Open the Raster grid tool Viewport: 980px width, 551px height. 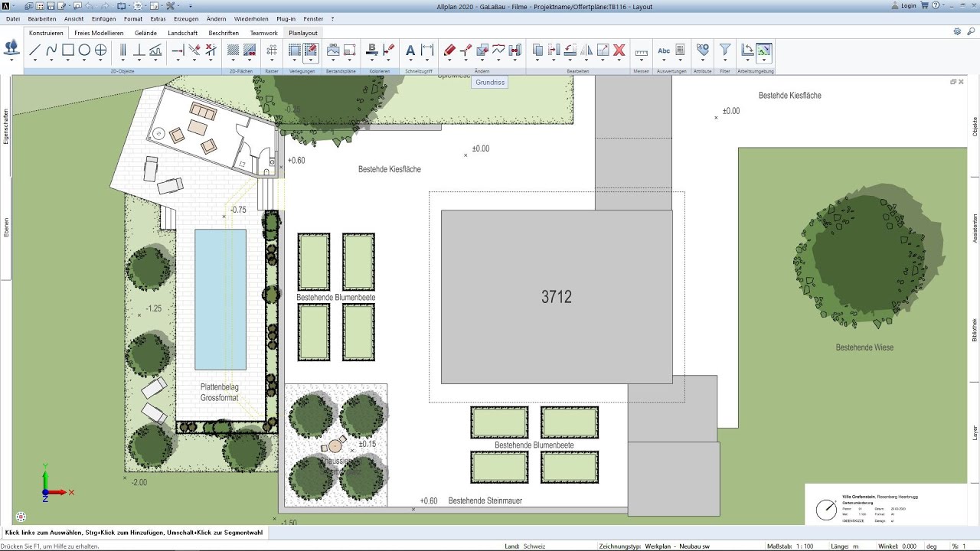tap(272, 51)
